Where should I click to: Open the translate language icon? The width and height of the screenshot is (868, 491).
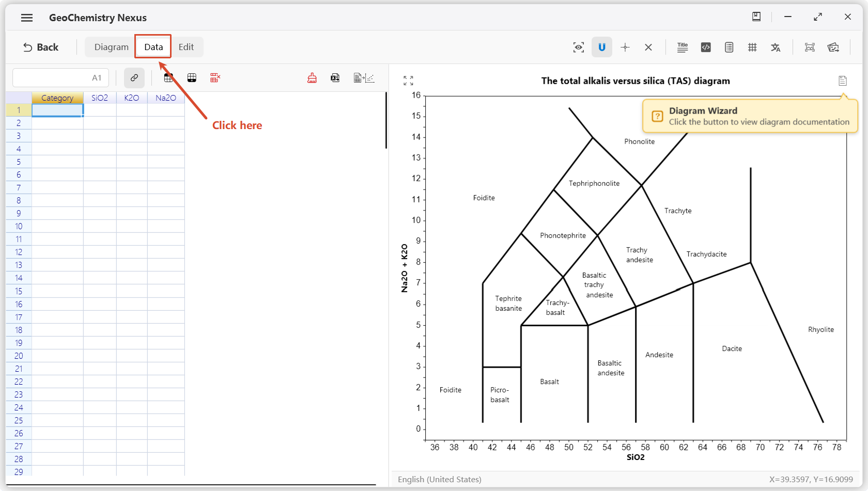coord(776,47)
